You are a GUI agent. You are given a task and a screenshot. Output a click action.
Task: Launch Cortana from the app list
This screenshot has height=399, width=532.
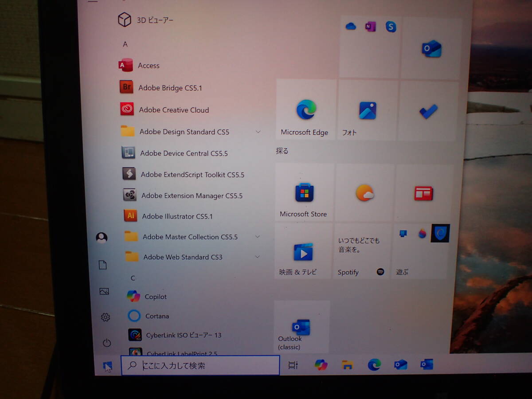148,316
